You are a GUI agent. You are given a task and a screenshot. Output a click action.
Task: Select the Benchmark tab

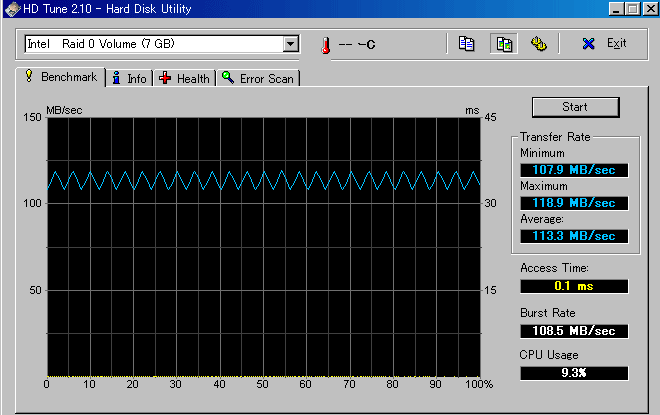click(61, 77)
